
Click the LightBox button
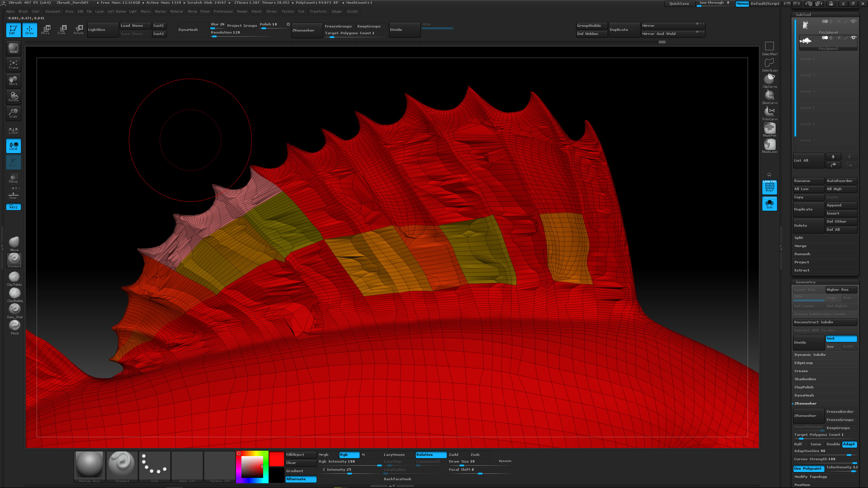tap(103, 30)
